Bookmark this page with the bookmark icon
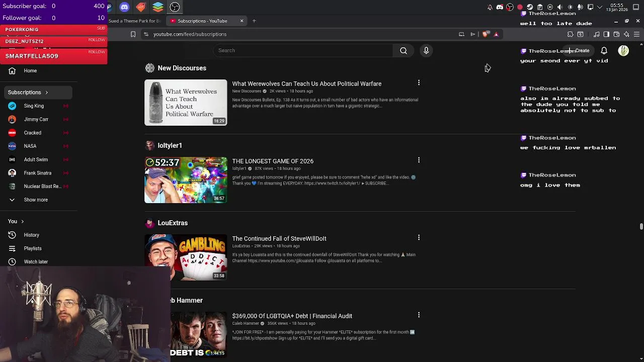The height and width of the screenshot is (362, 644). pos(133,34)
